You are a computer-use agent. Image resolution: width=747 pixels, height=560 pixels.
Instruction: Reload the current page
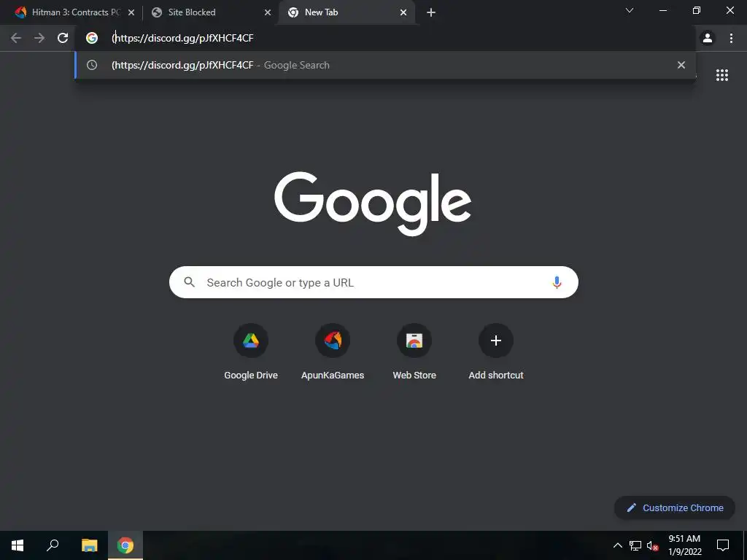click(63, 38)
